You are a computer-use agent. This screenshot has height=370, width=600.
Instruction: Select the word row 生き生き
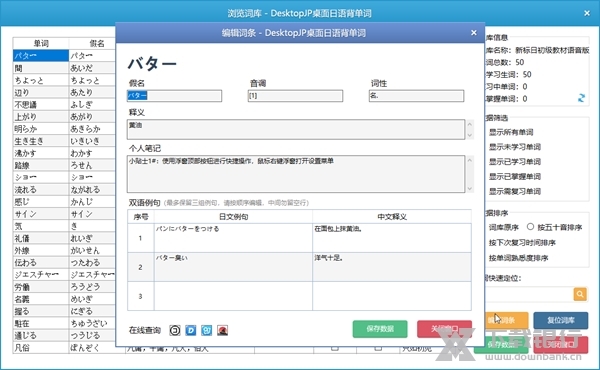(x=41, y=141)
